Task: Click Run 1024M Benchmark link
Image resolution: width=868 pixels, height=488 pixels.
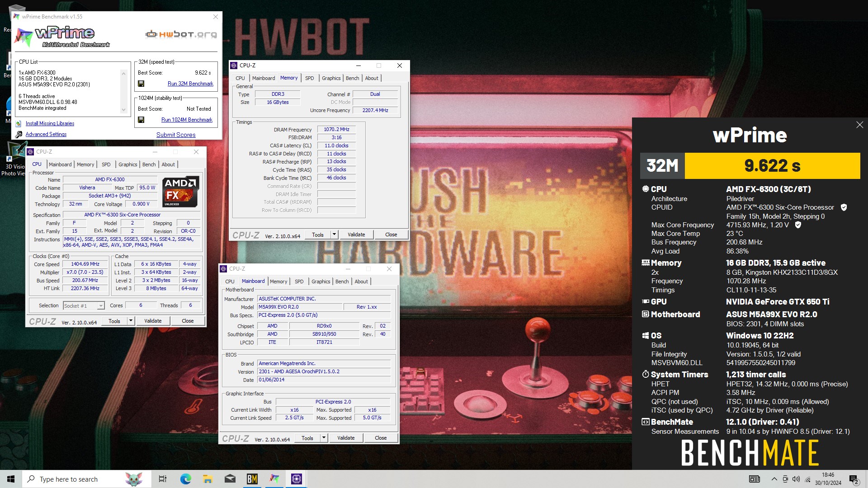Action: [x=187, y=120]
